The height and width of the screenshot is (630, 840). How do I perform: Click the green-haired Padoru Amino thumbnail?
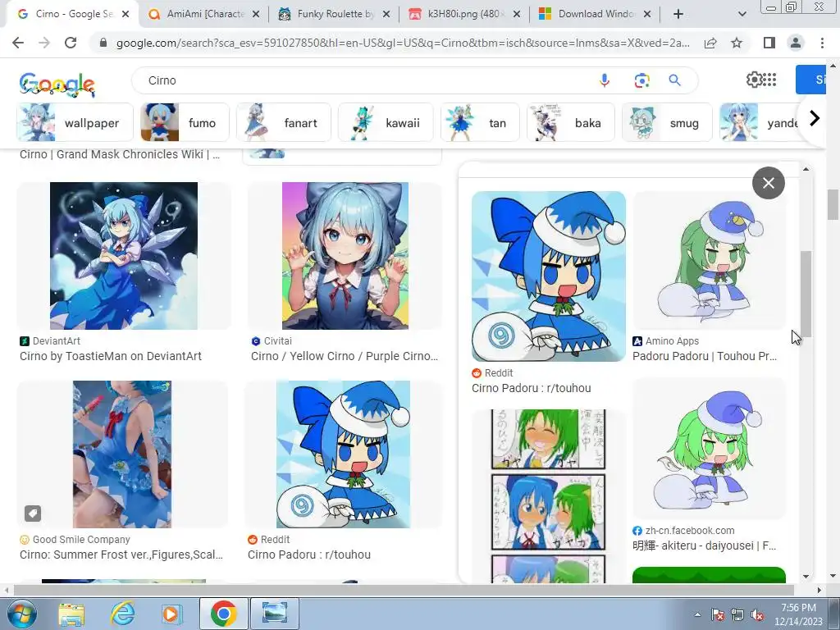point(710,261)
